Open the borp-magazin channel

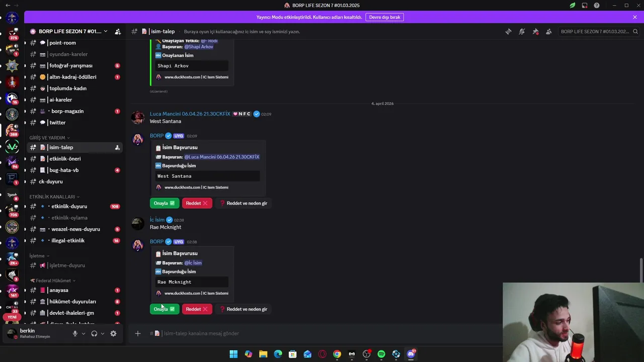click(74, 111)
